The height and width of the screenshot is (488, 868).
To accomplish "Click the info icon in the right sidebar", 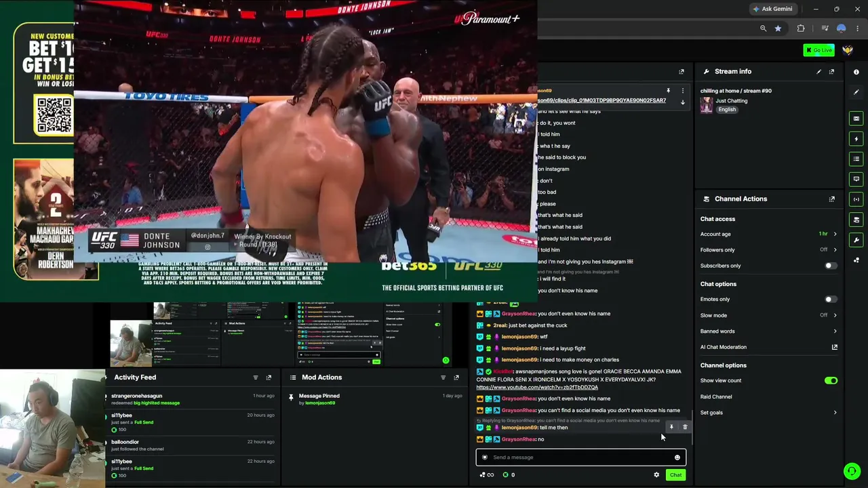I will tap(856, 72).
